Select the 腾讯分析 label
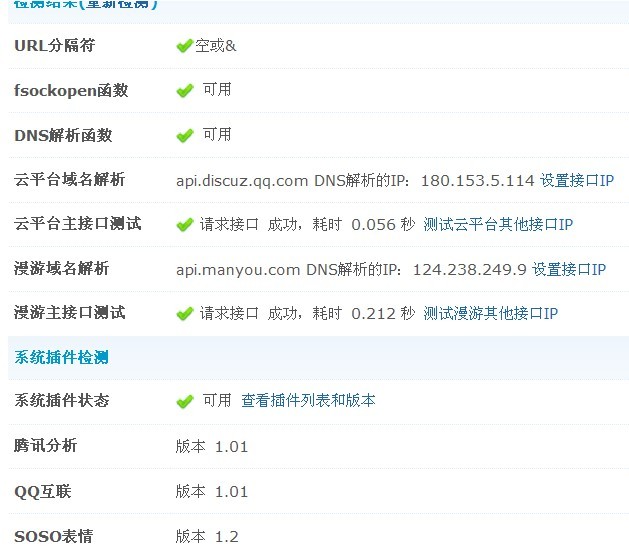This screenshot has height=560, width=629. coord(45,446)
